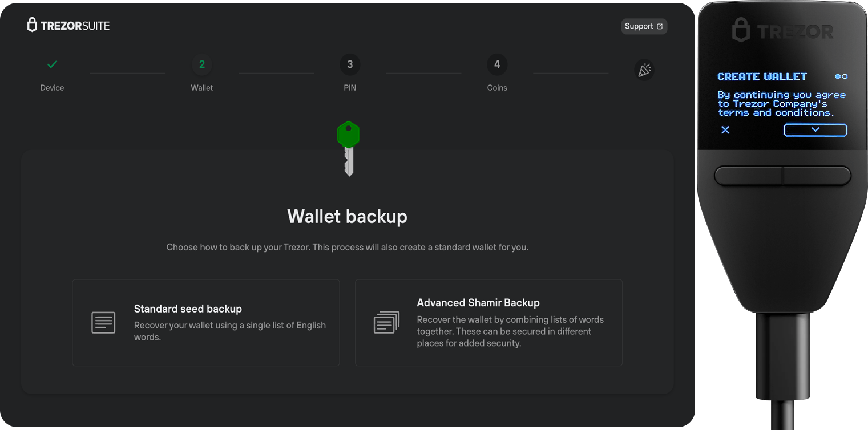
Task: Go to PIN step number 3 circle
Action: point(350,64)
